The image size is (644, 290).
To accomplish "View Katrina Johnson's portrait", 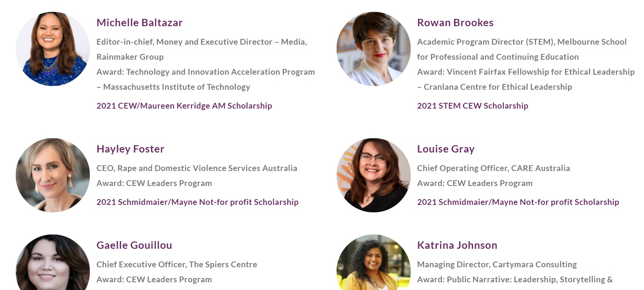I will coord(374,262).
